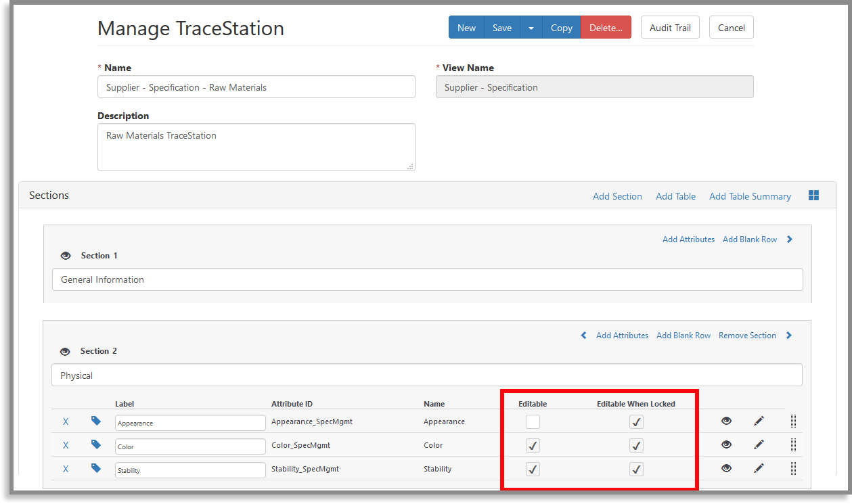Click the General Information section title field
This screenshot has width=852, height=504.
pos(428,279)
